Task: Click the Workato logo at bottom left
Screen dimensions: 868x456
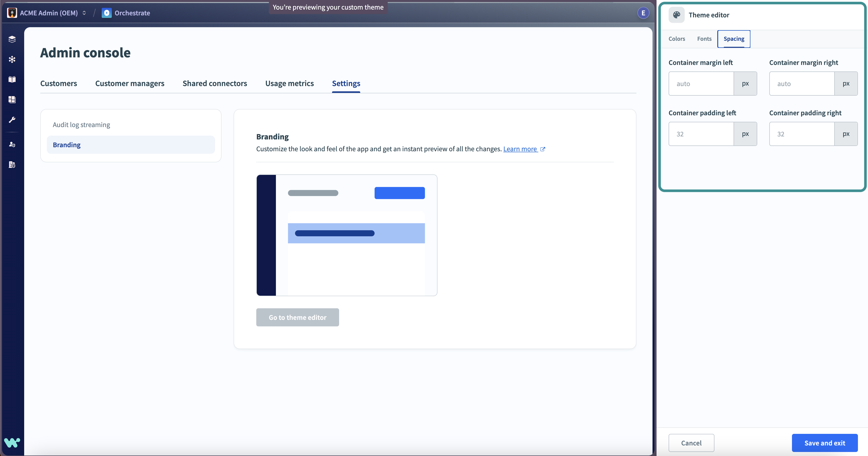Action: pos(12,442)
